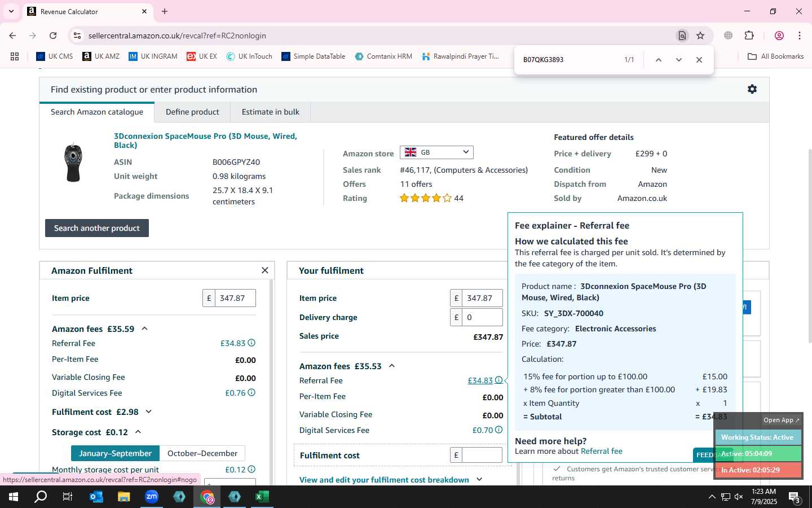This screenshot has width=812, height=508.
Task: Collapse Amazon fees £35.53 section
Action: point(392,366)
